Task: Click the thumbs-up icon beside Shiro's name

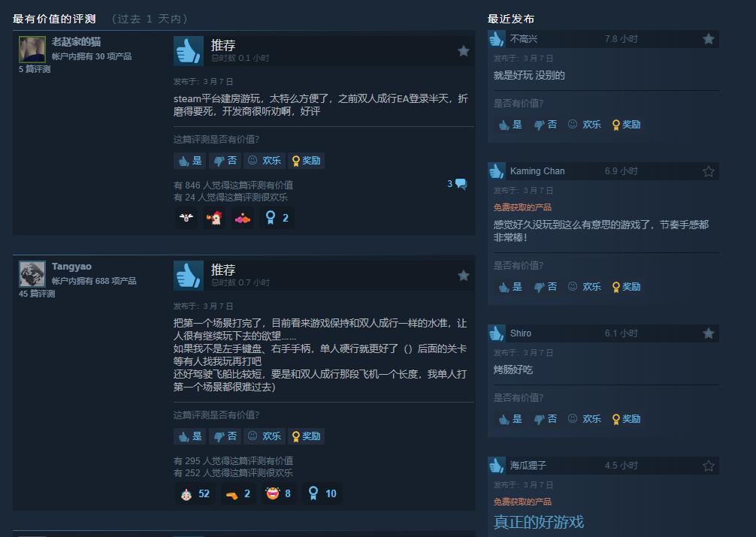Action: click(x=496, y=333)
